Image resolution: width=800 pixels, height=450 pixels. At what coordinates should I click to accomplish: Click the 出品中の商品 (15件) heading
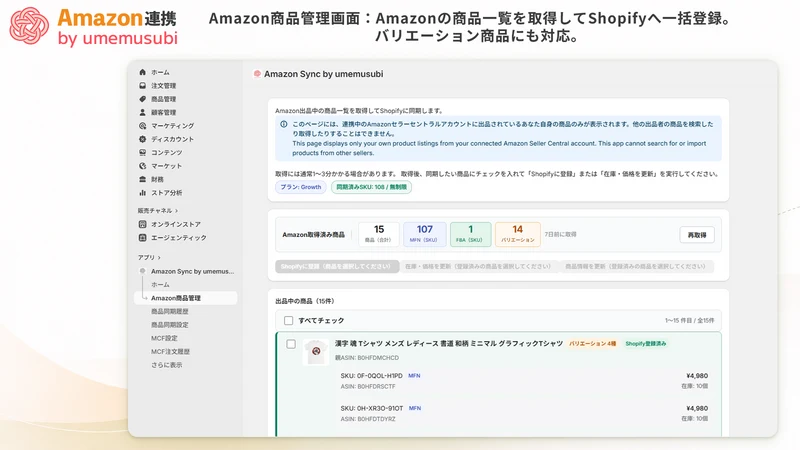[x=305, y=301]
